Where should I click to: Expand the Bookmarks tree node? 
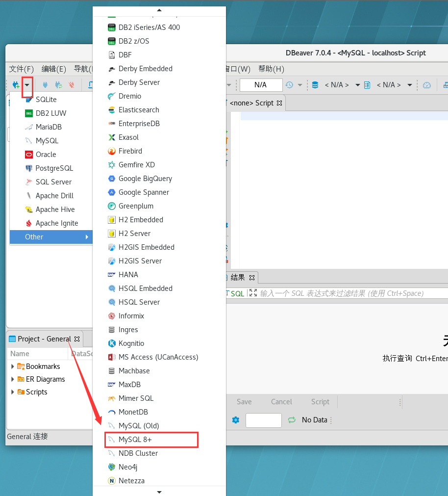click(x=12, y=366)
